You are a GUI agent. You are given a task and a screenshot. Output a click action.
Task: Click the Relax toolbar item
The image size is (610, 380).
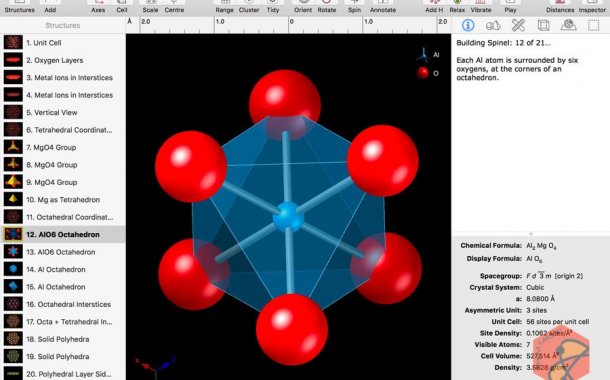(x=457, y=7)
